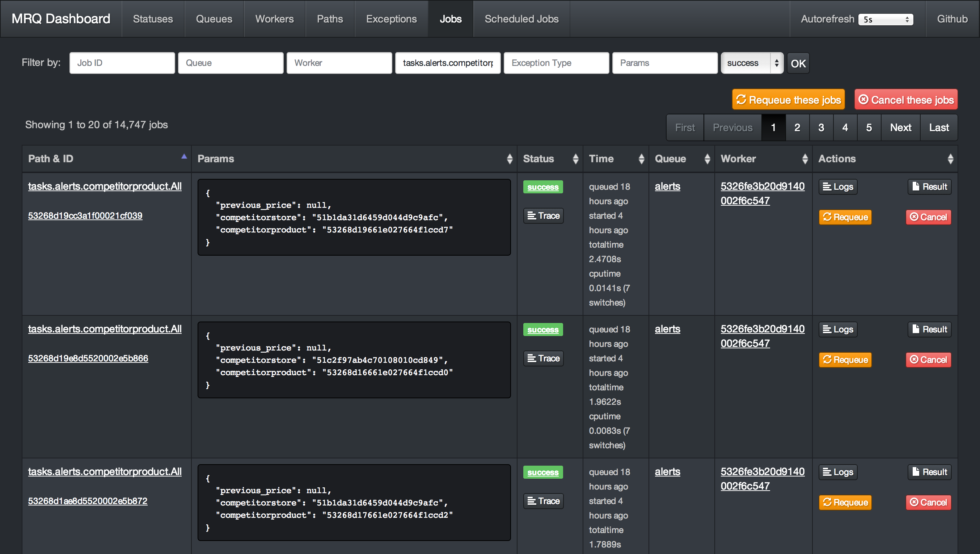Open the success status filter dropdown
Image resolution: width=980 pixels, height=554 pixels.
(752, 63)
